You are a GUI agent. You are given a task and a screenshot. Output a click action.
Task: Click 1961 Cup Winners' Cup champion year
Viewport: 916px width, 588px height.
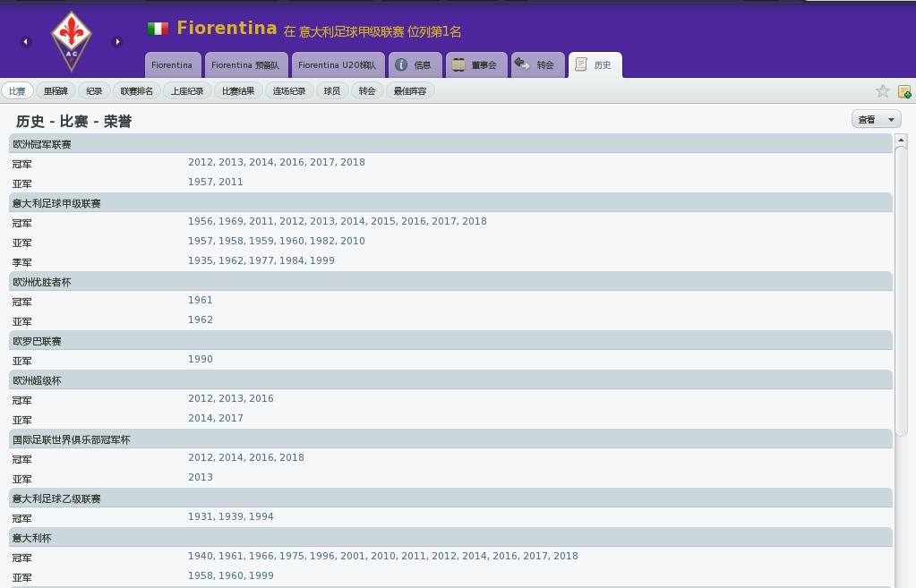coord(201,300)
